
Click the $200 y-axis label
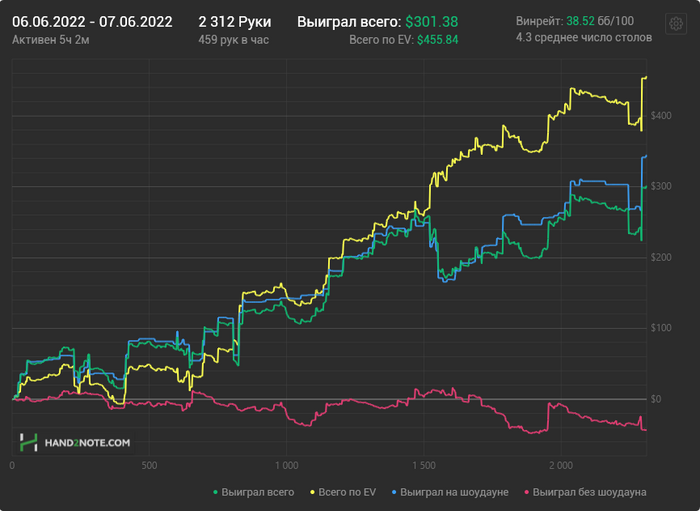[661, 258]
